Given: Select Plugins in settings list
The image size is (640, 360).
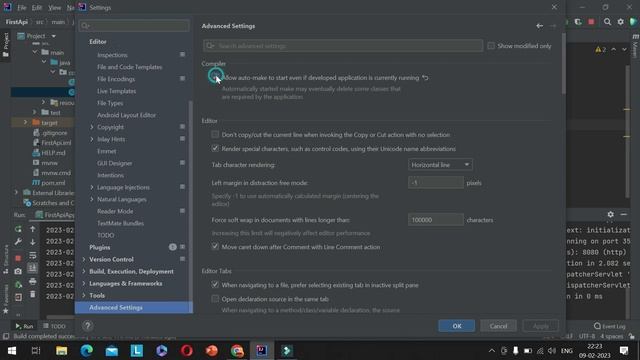Looking at the screenshot, I should coord(100,247).
